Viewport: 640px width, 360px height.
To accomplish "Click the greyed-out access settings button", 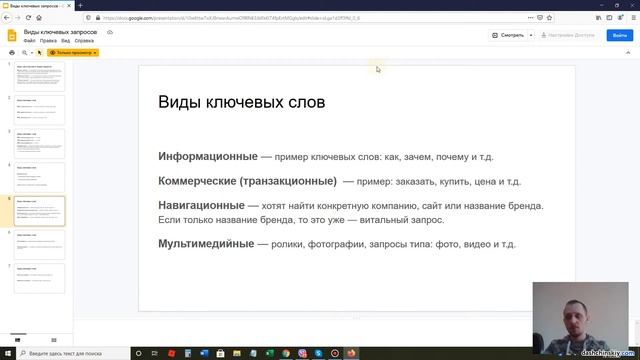I will click(x=568, y=36).
